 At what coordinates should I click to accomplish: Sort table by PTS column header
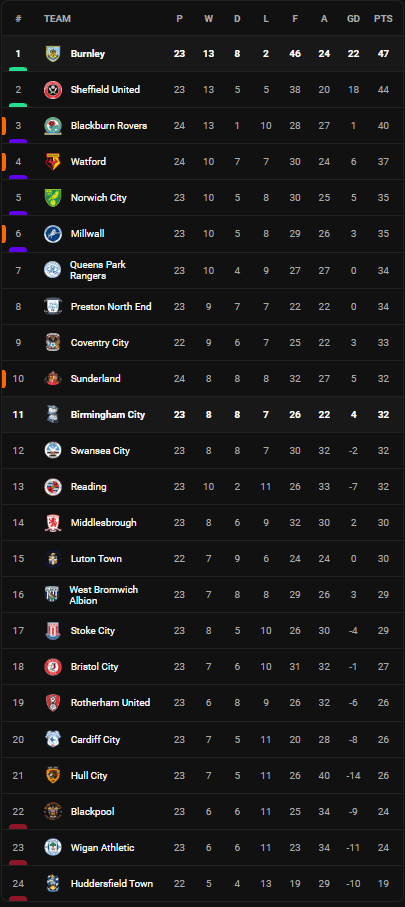[x=383, y=19]
